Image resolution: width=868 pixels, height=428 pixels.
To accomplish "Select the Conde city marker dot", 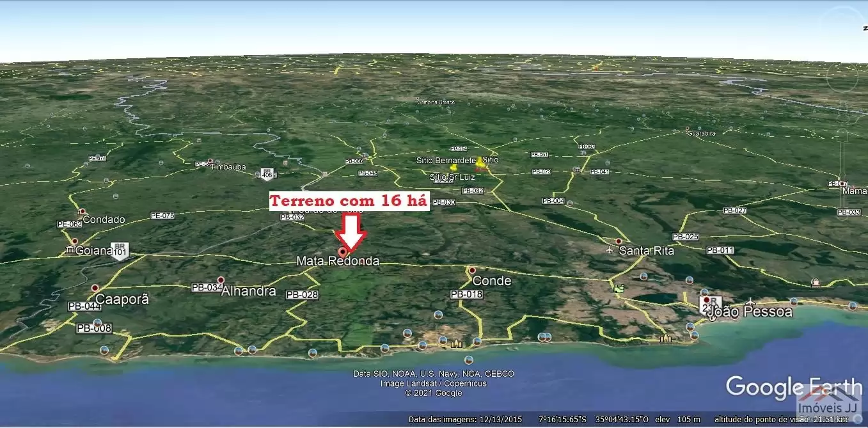I will tap(472, 271).
